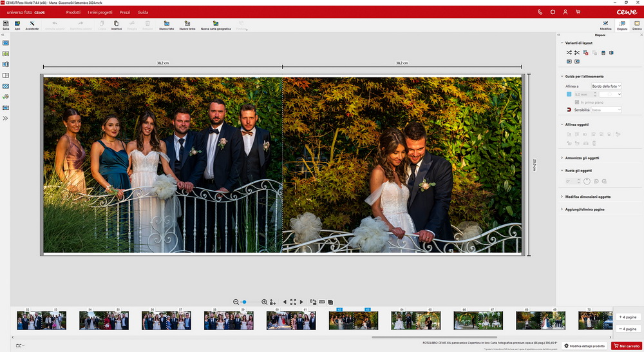644x352 pixels.
Task: Click the Apri open project icon
Action: (17, 23)
